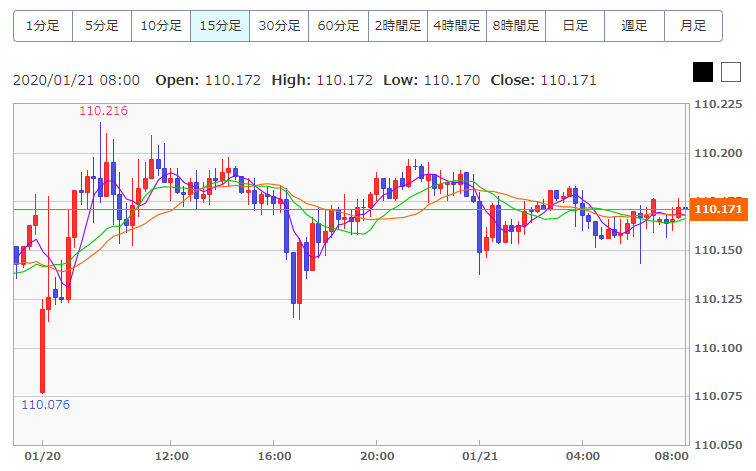756x471 pixels.
Task: Click the 110.075 price axis label
Action: [718, 396]
